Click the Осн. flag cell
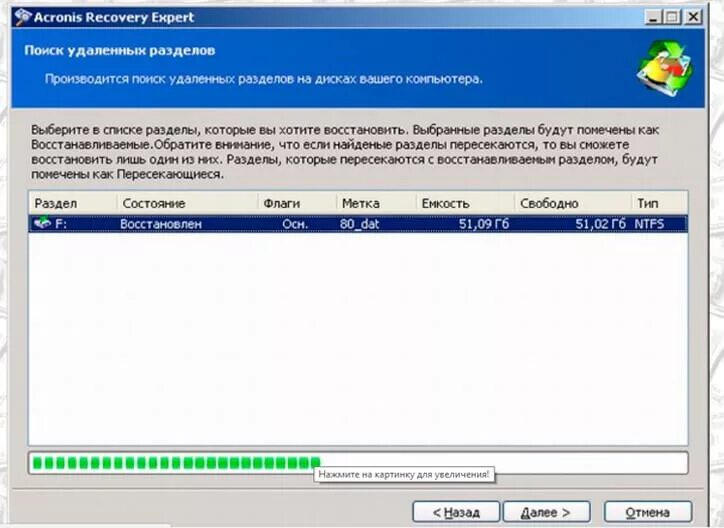 [295, 224]
